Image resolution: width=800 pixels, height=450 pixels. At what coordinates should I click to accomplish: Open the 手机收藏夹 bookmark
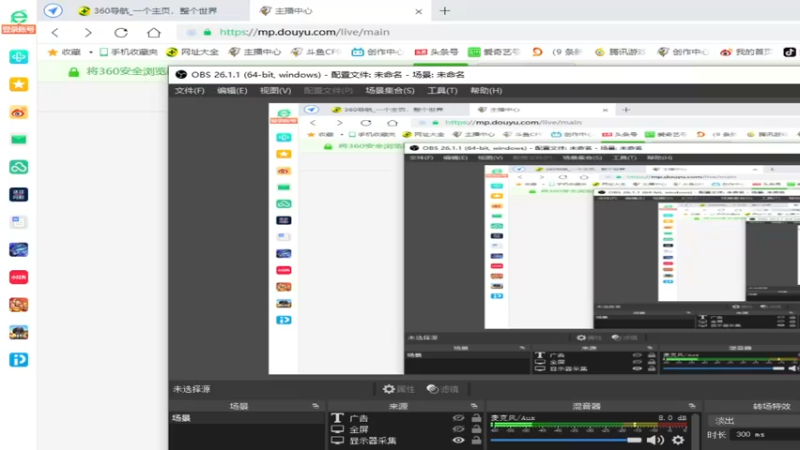(129, 52)
